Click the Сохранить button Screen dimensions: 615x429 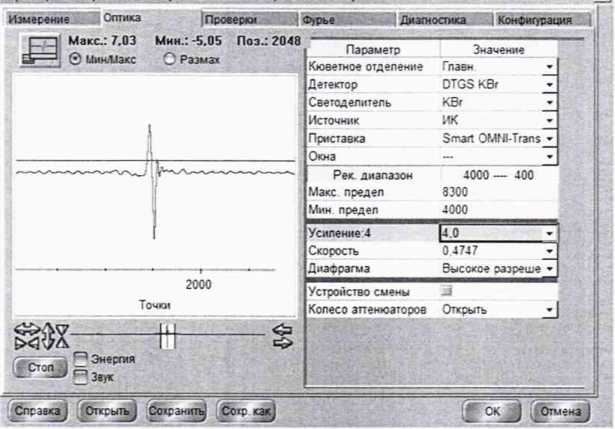coord(176,411)
